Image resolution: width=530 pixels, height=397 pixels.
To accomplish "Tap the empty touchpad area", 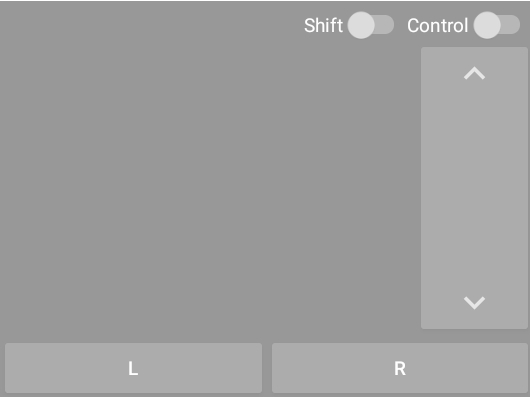I will coord(210,189).
